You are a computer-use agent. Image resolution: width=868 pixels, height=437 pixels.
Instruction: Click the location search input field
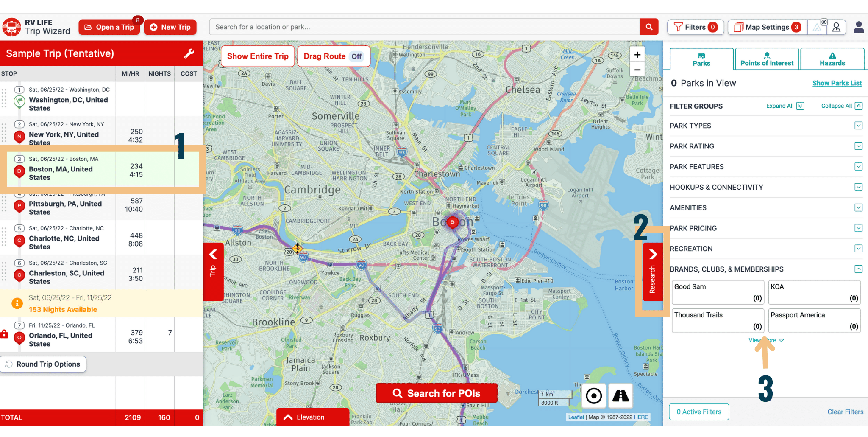click(x=424, y=27)
